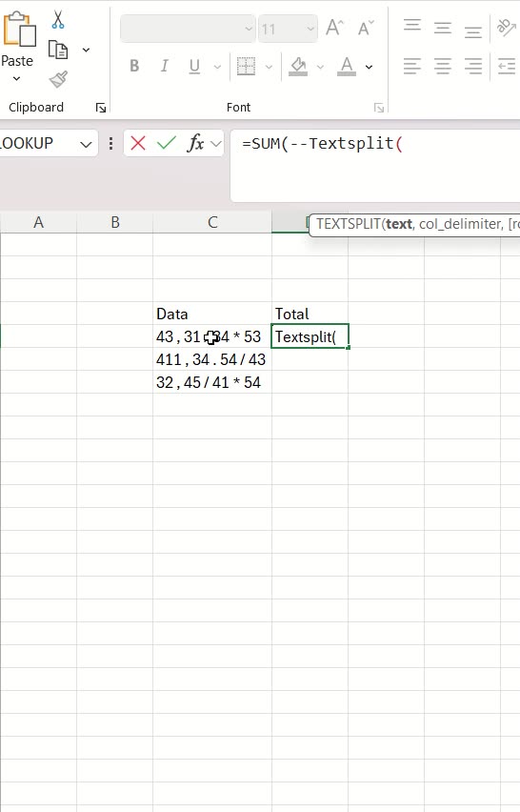The width and height of the screenshot is (520, 812).
Task: Click the Paste clipboard icon
Action: (x=20, y=30)
